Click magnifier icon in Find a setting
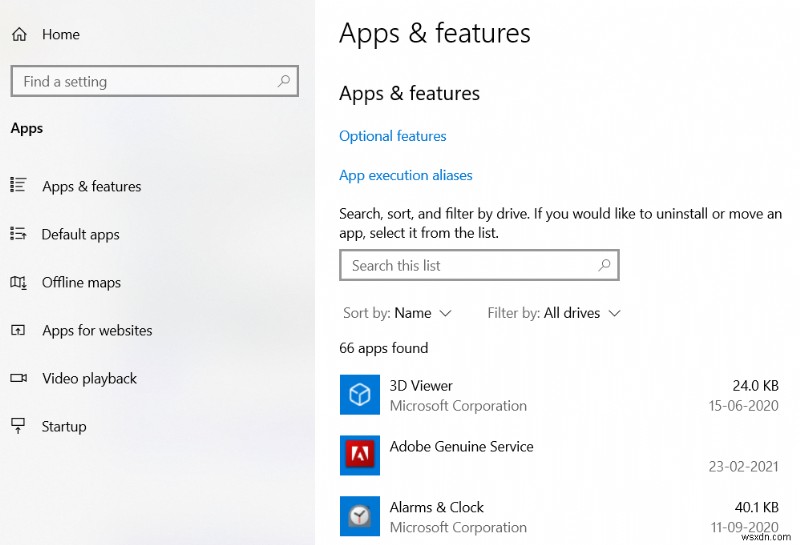This screenshot has width=800, height=545. coord(284,81)
